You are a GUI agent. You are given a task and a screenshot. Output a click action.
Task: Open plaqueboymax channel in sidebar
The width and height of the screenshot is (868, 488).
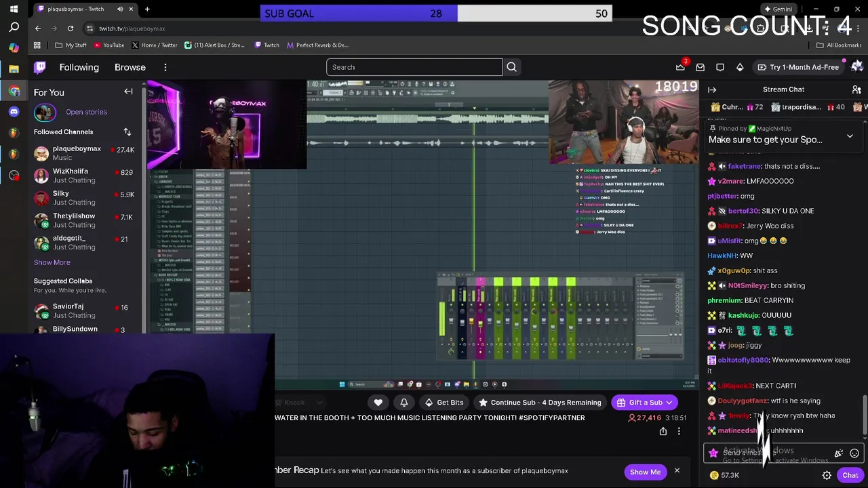click(84, 153)
